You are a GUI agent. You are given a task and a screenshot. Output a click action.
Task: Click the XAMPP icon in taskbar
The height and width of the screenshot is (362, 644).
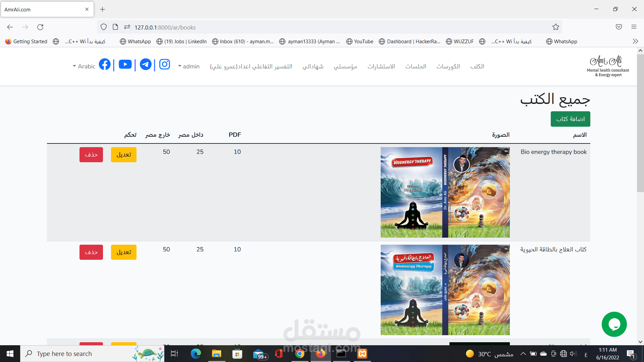click(x=362, y=354)
